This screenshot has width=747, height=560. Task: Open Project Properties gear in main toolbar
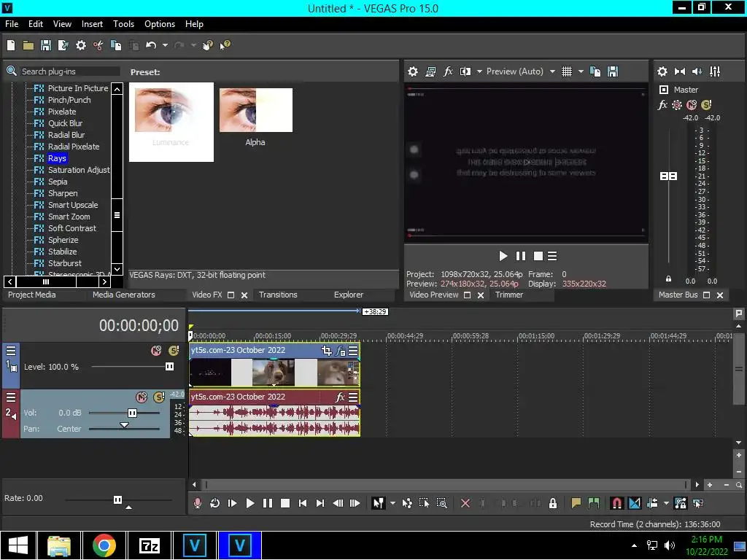point(81,45)
